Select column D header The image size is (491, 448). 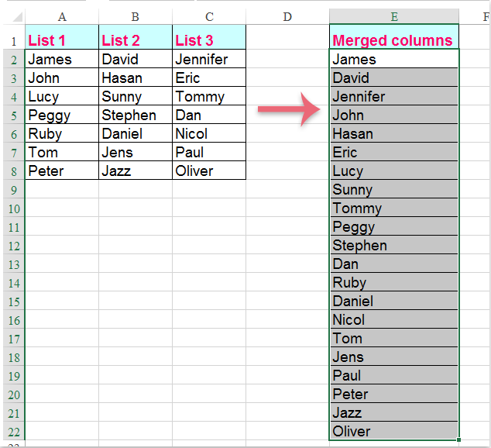point(287,16)
